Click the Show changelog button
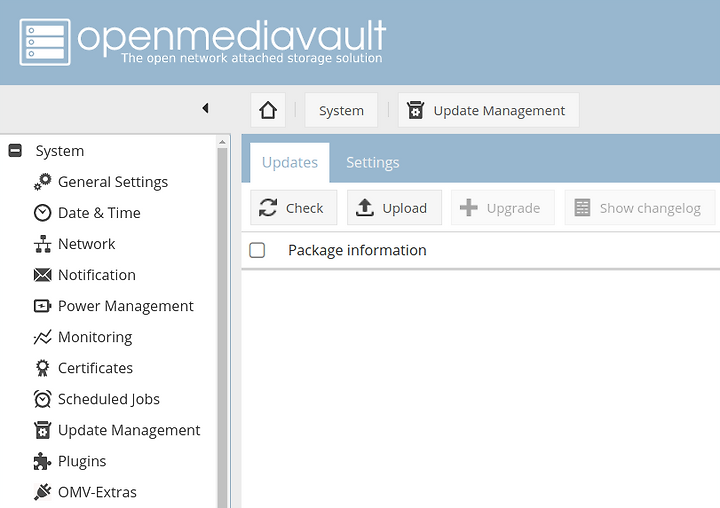 pos(640,208)
